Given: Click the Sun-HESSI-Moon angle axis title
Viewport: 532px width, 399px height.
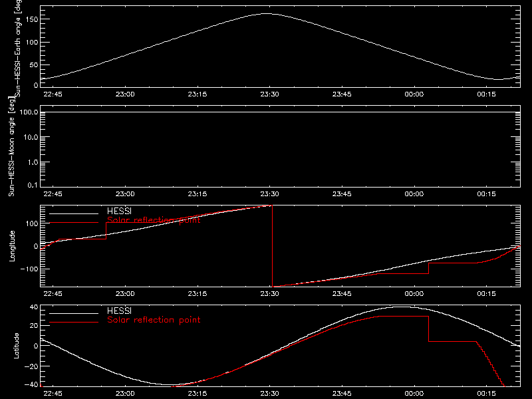Looking at the screenshot, I should pos(11,146).
